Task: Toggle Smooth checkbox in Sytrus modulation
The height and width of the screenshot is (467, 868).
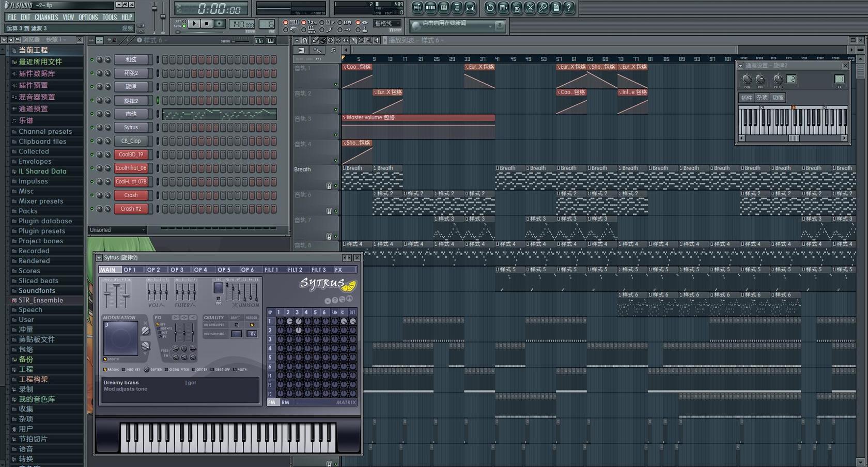Action: click(x=105, y=359)
